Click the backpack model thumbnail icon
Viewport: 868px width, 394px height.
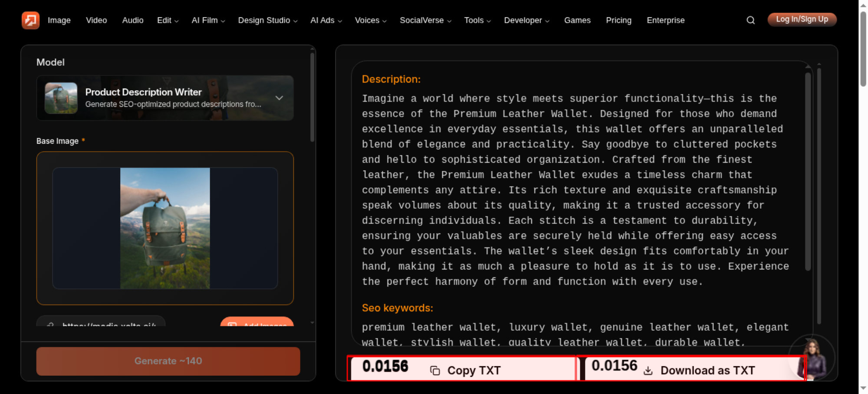61,98
